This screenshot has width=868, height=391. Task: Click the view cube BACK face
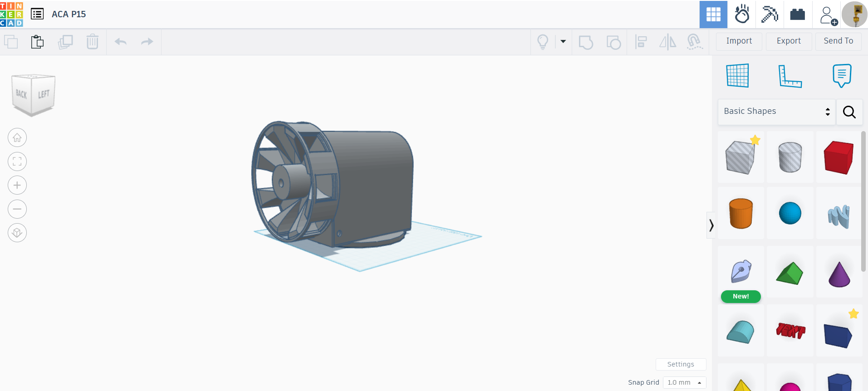21,94
